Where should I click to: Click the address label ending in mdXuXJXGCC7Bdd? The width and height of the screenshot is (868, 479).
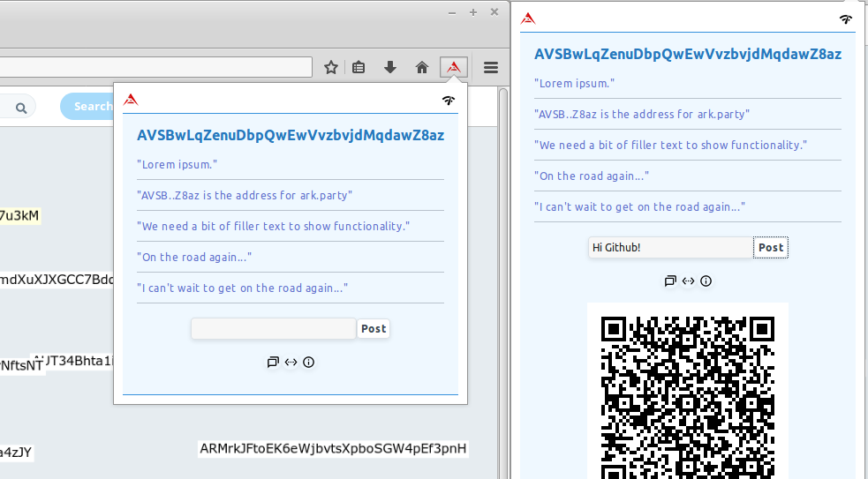[x=57, y=280]
